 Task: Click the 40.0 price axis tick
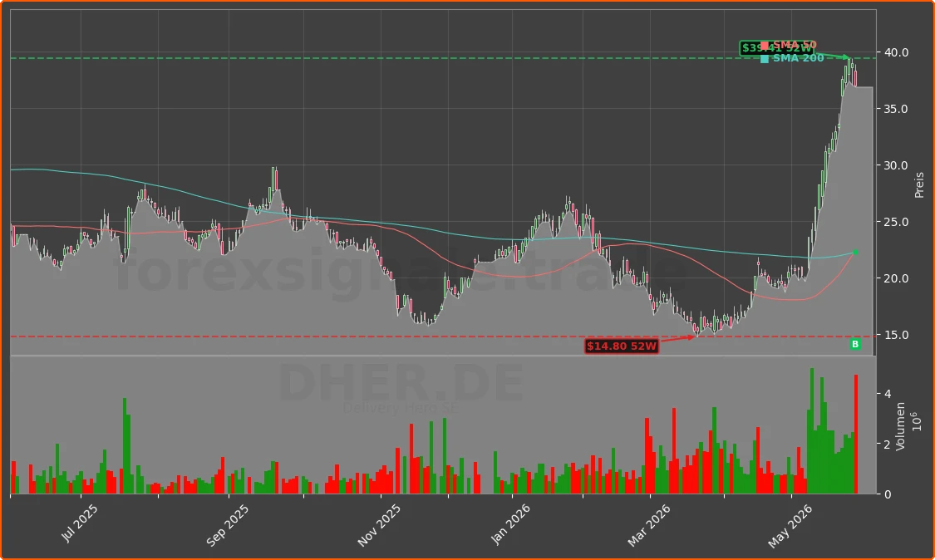pos(896,52)
